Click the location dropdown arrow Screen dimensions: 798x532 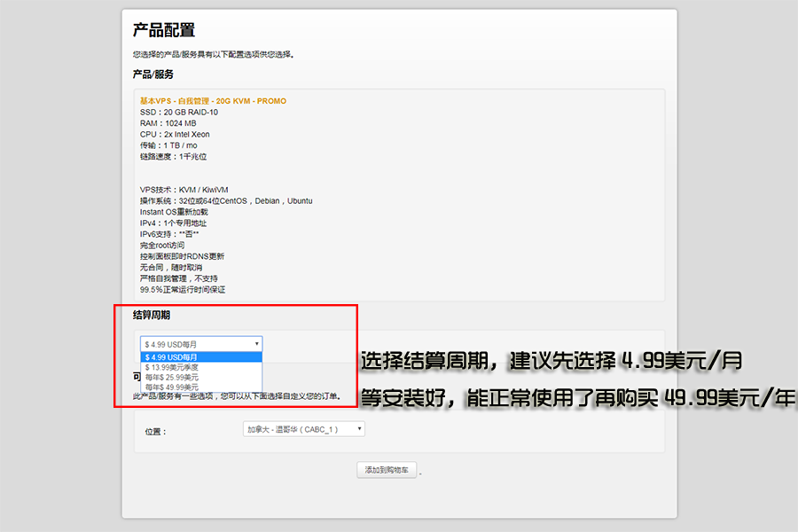(358, 429)
